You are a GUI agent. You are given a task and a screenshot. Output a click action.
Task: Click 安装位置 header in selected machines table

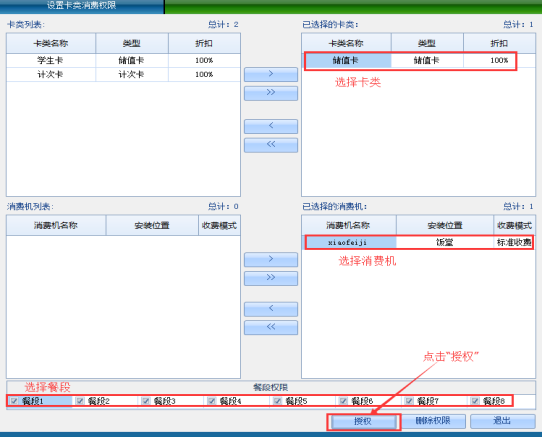pos(445,225)
